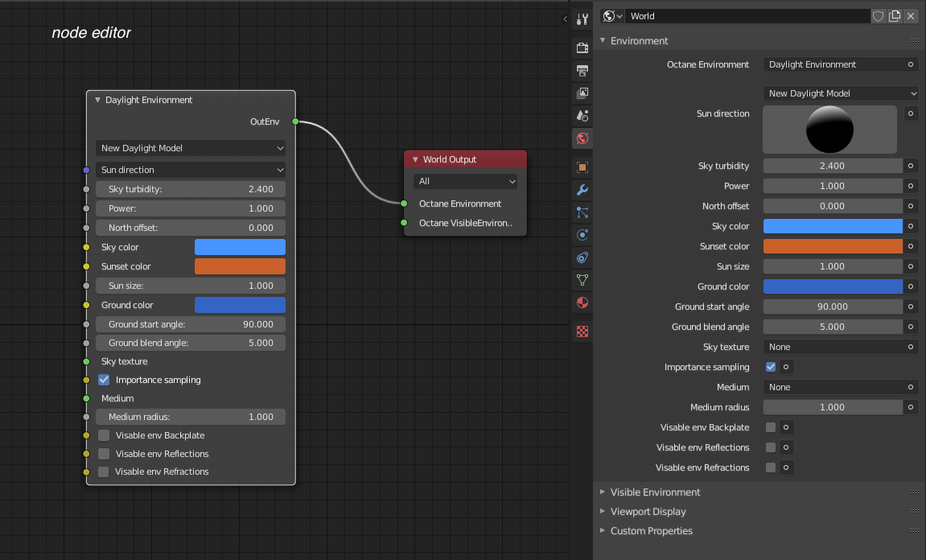Open the Tool settings tab
This screenshot has height=560, width=926.
(x=582, y=19)
